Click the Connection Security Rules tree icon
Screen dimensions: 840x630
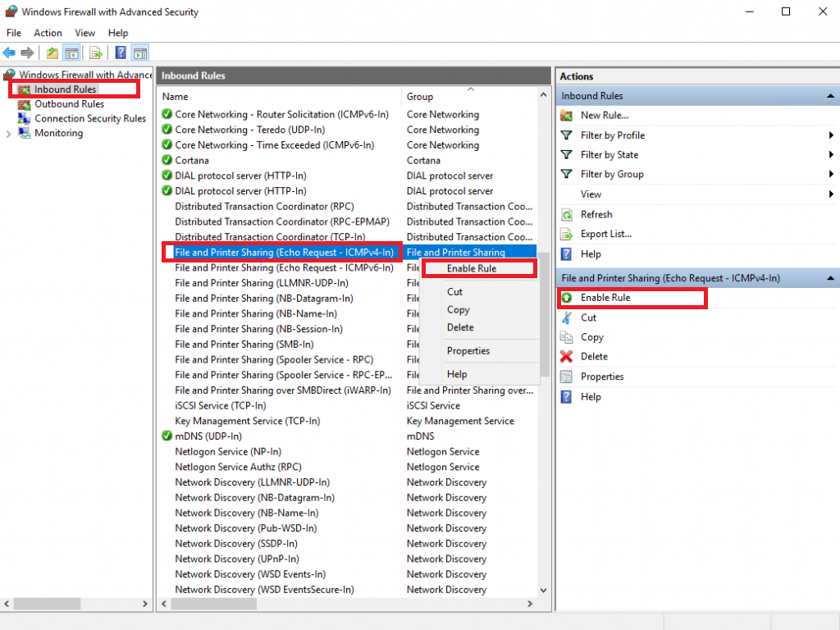24,118
